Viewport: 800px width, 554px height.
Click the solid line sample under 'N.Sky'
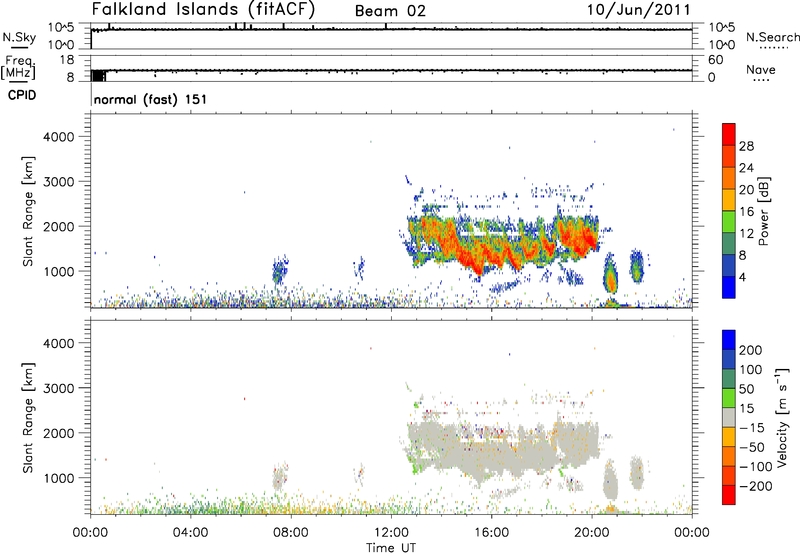19,48
